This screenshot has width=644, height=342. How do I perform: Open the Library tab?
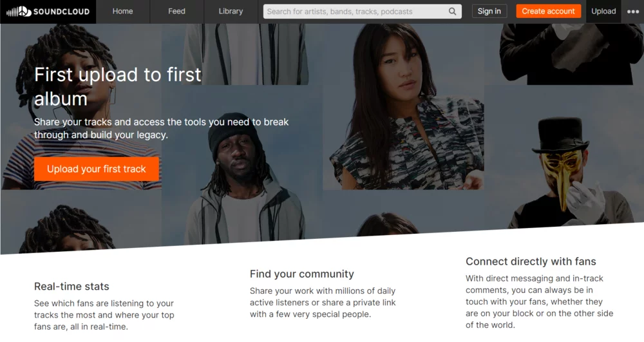pyautogui.click(x=231, y=12)
